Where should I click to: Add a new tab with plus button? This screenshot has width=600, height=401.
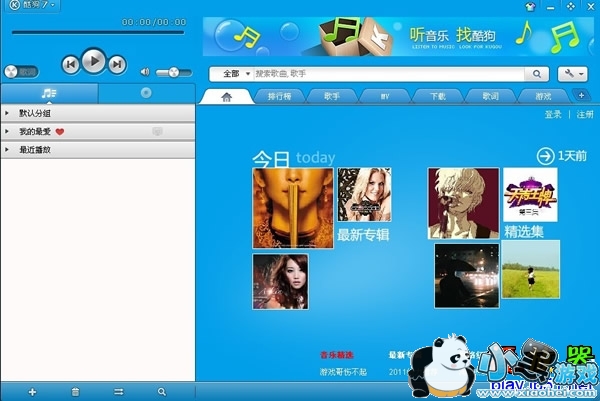pos(581,95)
